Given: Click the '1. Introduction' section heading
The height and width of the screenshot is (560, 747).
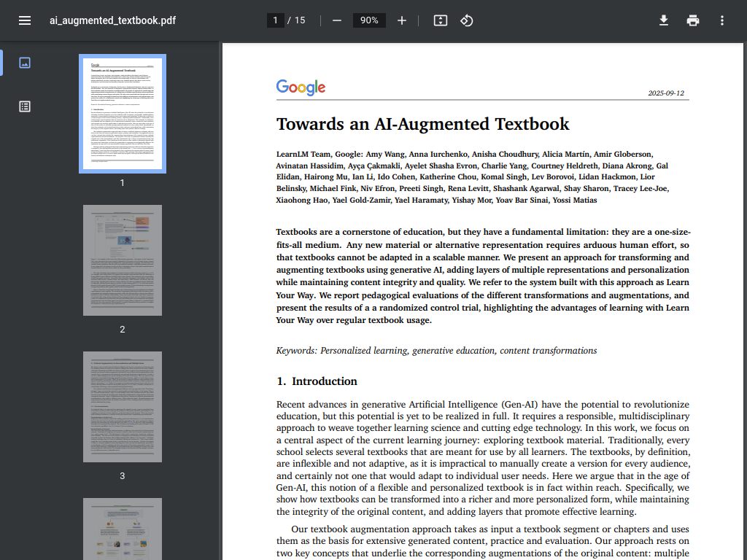Looking at the screenshot, I should point(317,381).
